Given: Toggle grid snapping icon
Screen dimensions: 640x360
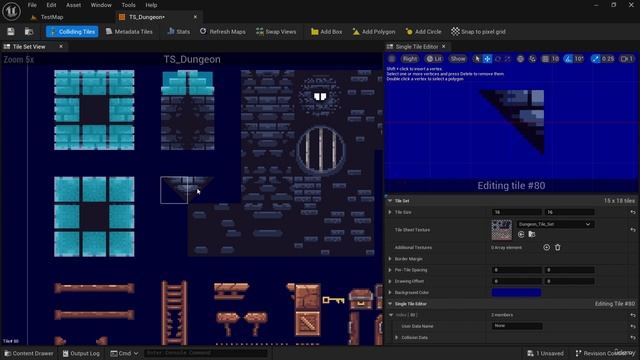Looking at the screenshot, I should click(545, 59).
